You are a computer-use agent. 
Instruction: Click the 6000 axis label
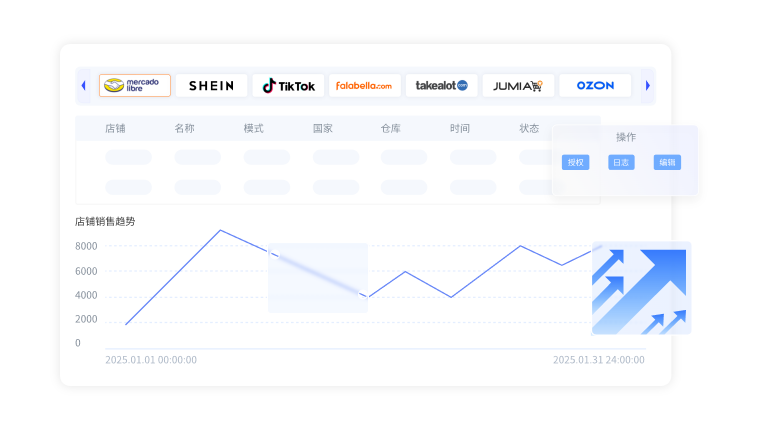tap(86, 271)
